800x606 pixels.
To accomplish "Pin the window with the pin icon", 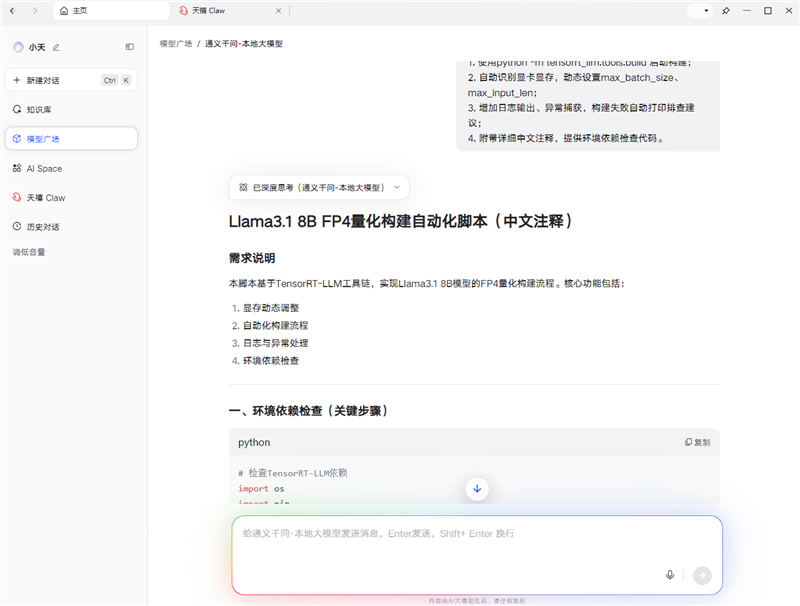I will tap(726, 11).
